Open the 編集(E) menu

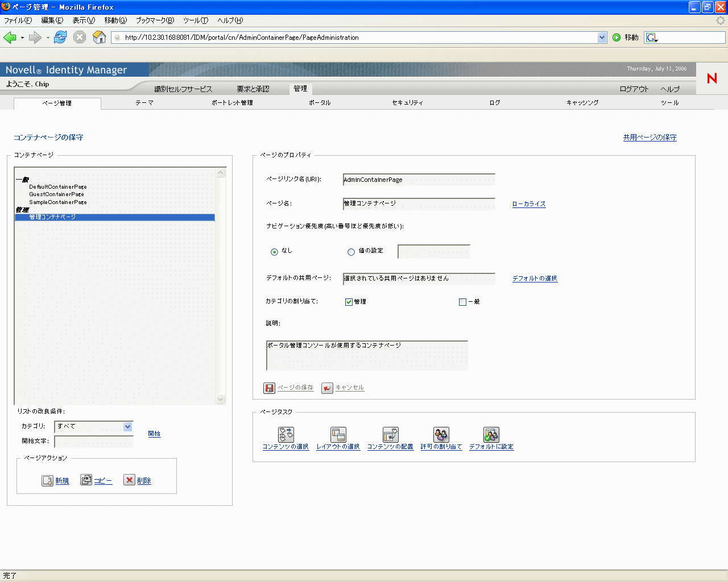52,20
